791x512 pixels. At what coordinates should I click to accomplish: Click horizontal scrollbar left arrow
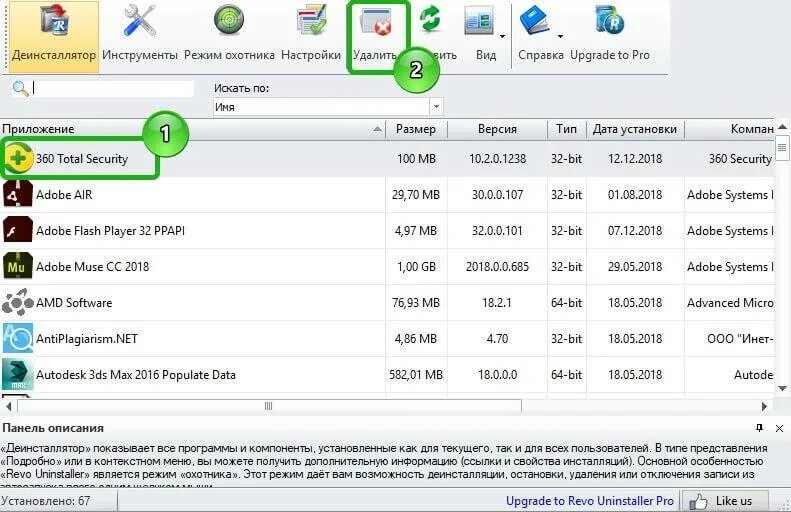point(8,406)
